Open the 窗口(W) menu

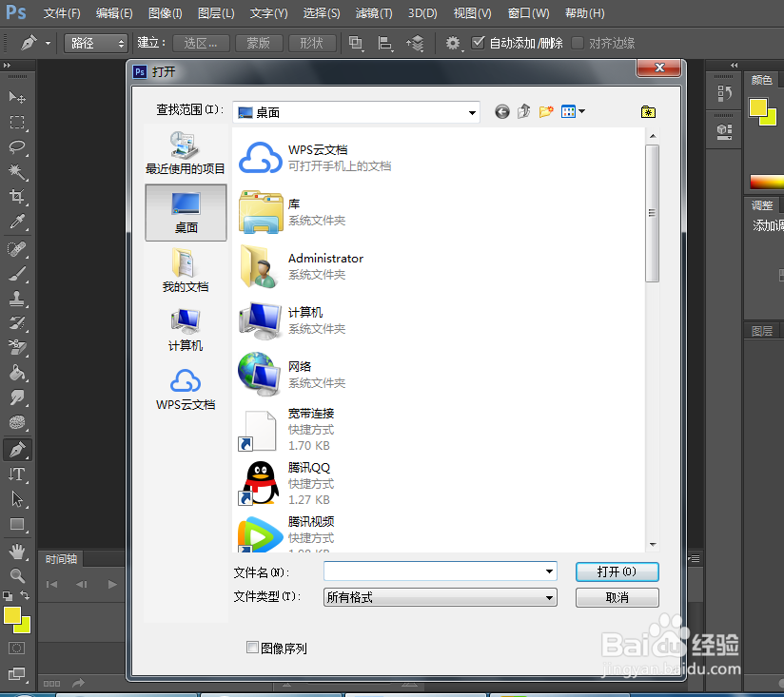(528, 13)
